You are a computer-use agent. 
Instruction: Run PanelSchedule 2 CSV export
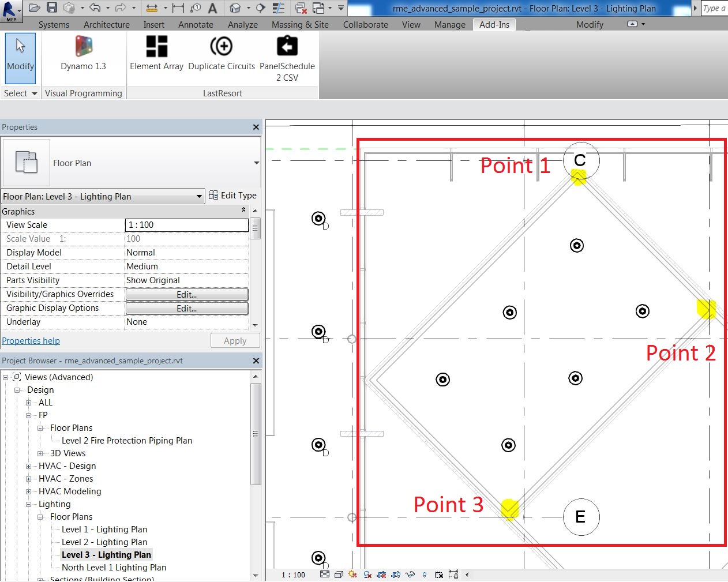[287, 52]
